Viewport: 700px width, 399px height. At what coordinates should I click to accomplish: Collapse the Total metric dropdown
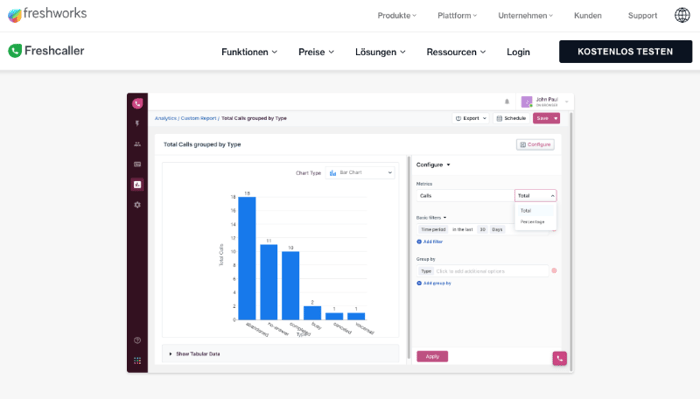(536, 195)
